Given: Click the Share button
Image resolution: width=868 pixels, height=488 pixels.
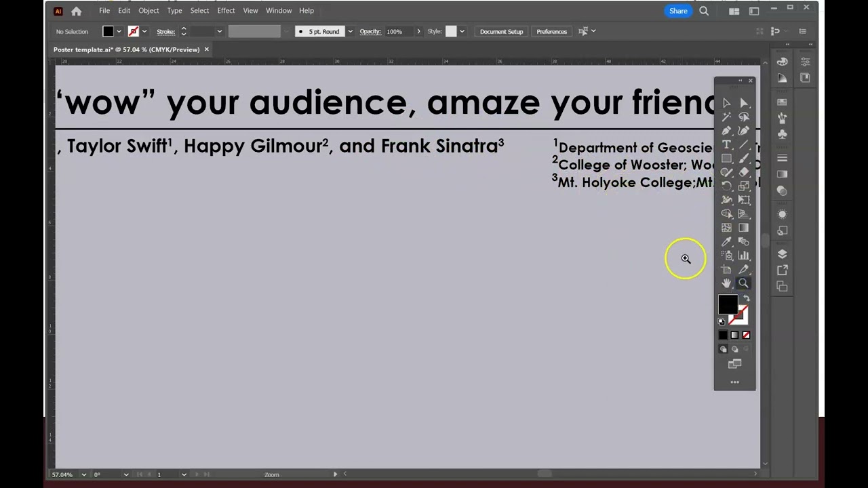Looking at the screenshot, I should pos(678,11).
